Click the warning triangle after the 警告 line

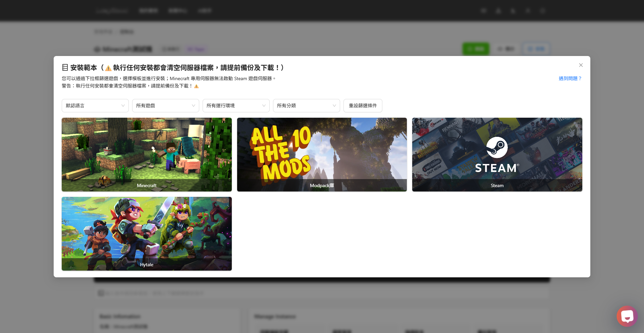click(x=197, y=86)
